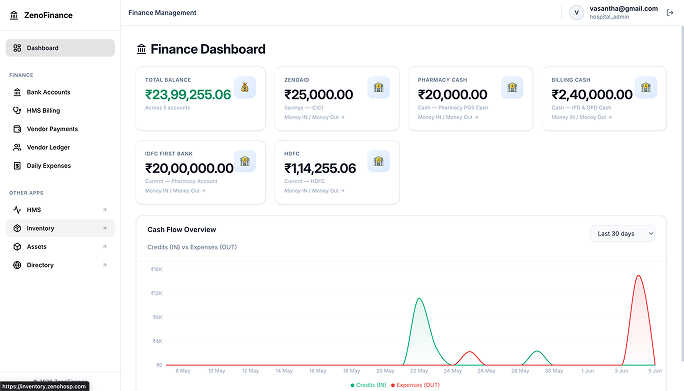
Task: Click the logout icon beside user email
Action: coord(670,13)
